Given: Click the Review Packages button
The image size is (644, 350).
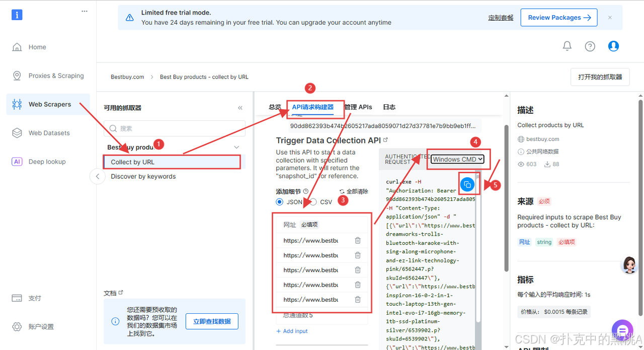Looking at the screenshot, I should click(559, 18).
